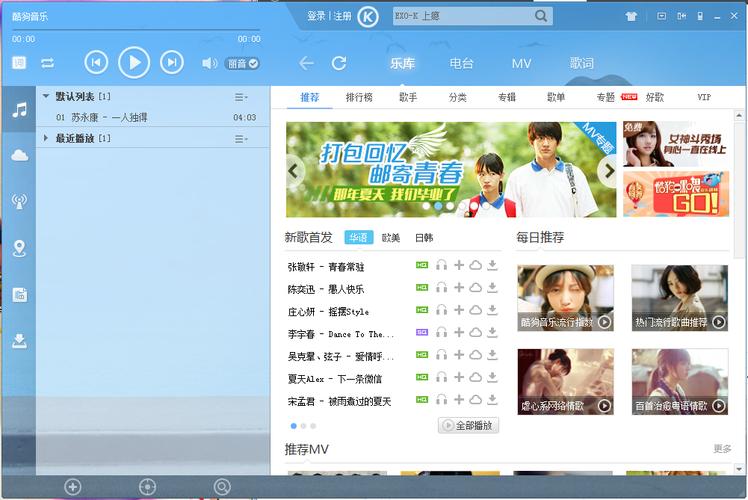Switch to the MV tab
Image resolution: width=748 pixels, height=500 pixels.
point(521,63)
